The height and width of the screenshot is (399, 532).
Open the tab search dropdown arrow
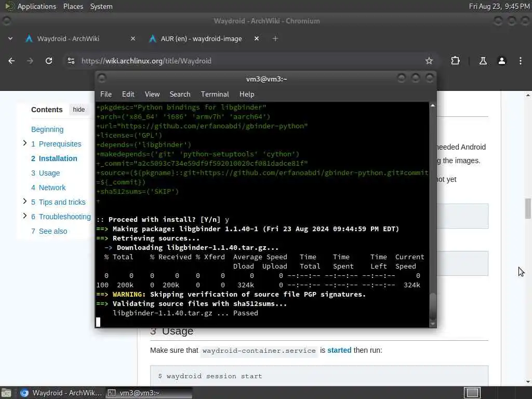tap(10, 38)
